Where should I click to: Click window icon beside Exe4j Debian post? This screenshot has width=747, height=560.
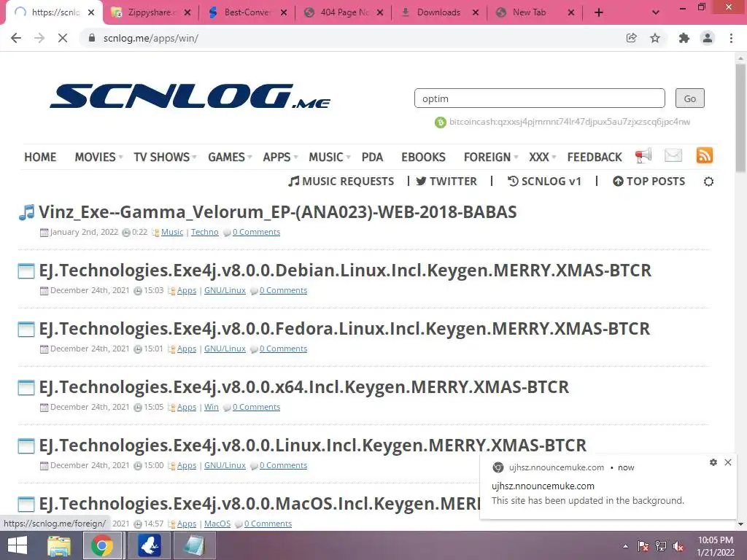tap(26, 271)
